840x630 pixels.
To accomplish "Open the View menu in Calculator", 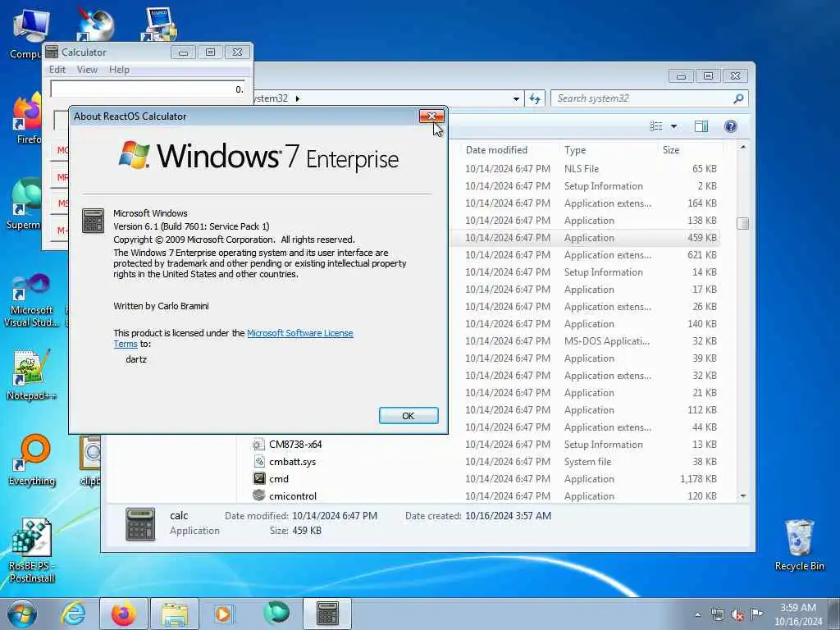I will [x=87, y=70].
